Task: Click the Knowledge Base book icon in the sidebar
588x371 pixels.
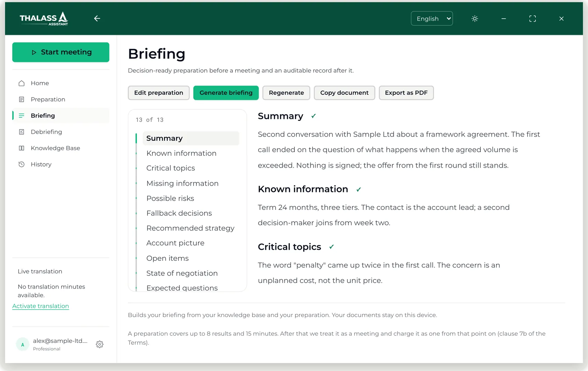Action: pyautogui.click(x=22, y=148)
